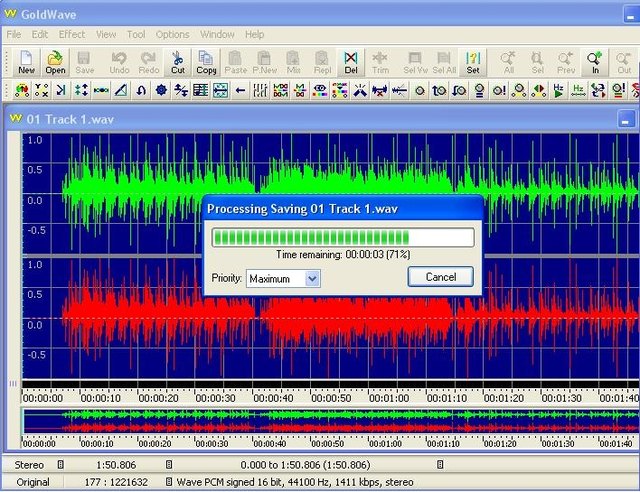Click the maximize volume knob-exclamation icon
Viewport: 640px width, 492px height.
click(x=499, y=90)
